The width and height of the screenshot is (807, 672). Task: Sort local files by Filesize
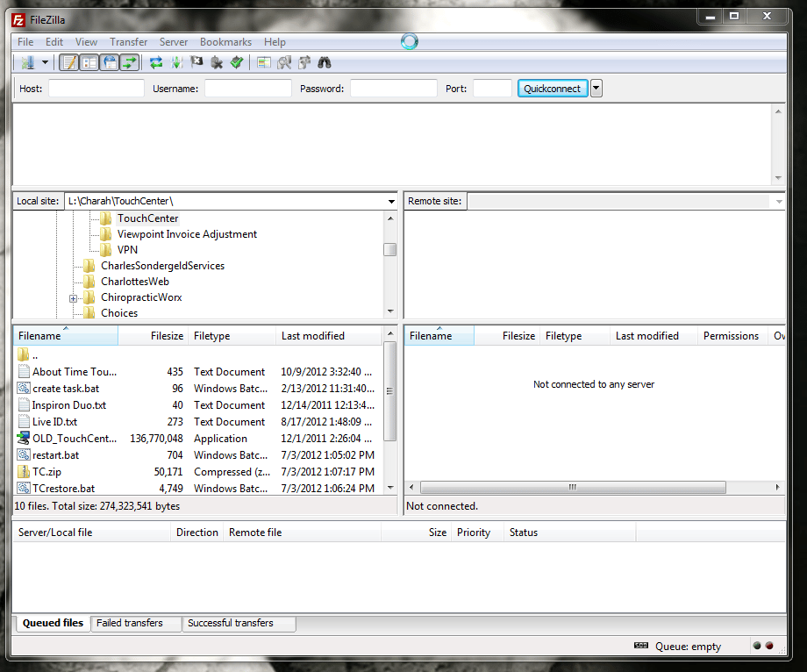tap(153, 336)
